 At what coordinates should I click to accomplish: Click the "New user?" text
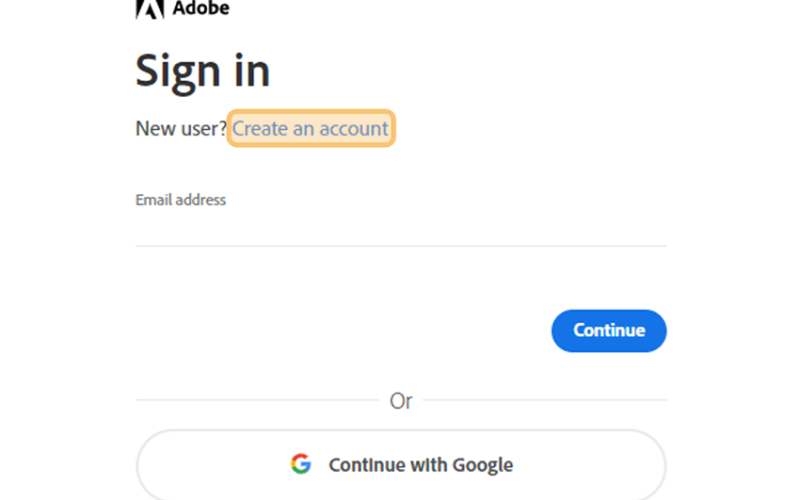pos(181,129)
